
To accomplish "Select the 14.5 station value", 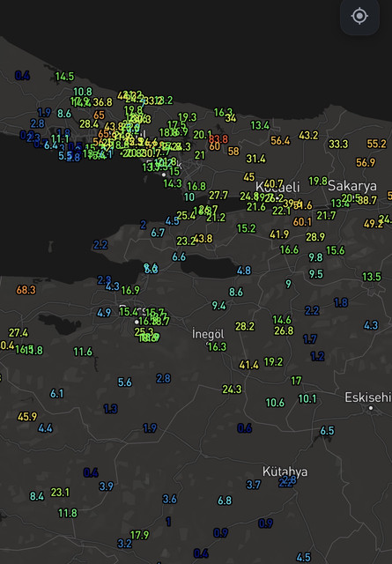I will click(64, 77).
